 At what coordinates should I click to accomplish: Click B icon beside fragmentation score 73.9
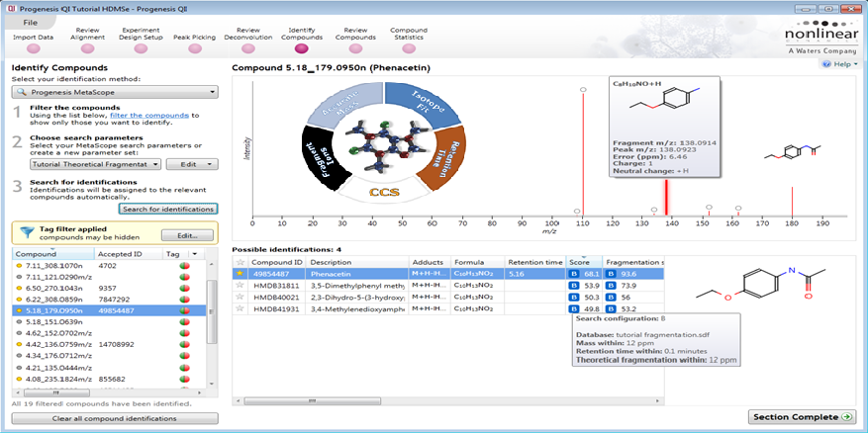[x=610, y=286]
